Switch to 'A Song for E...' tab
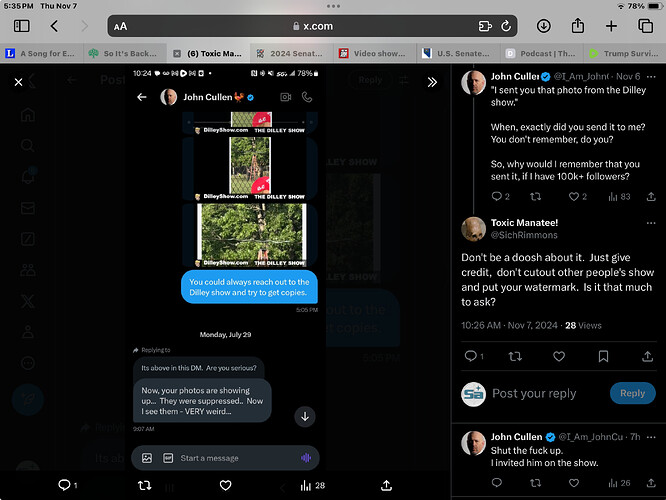The image size is (666, 500). 41,54
